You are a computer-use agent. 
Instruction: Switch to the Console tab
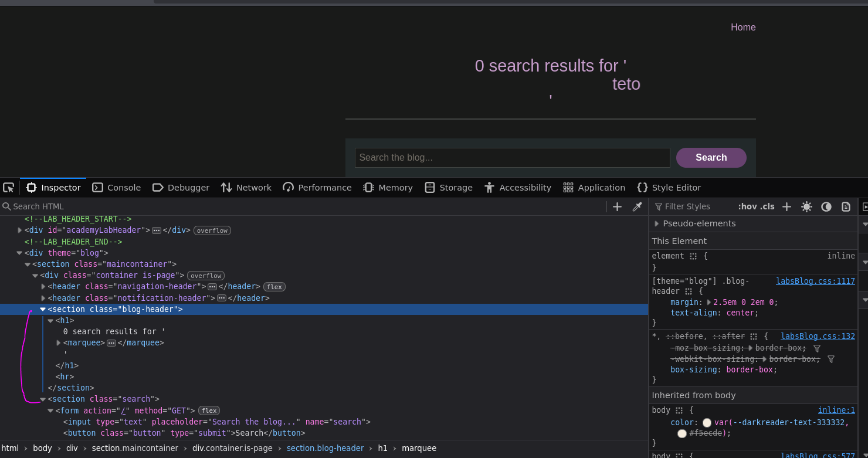116,188
